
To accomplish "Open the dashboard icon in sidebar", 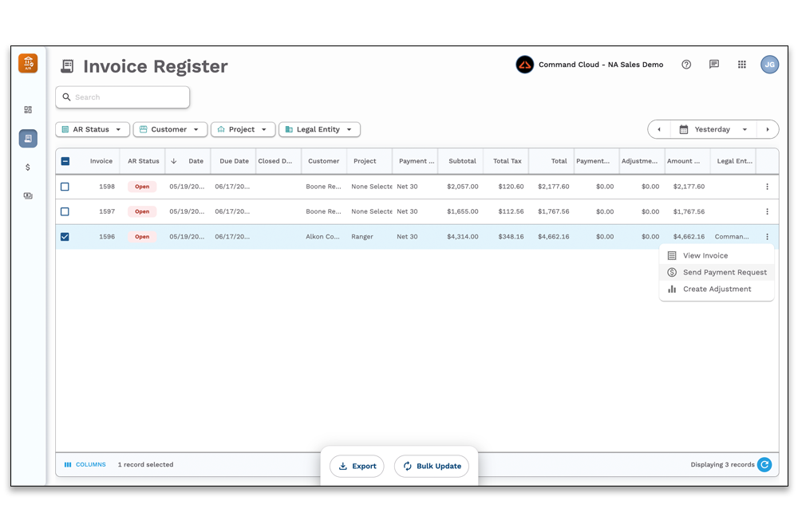I will (x=28, y=110).
